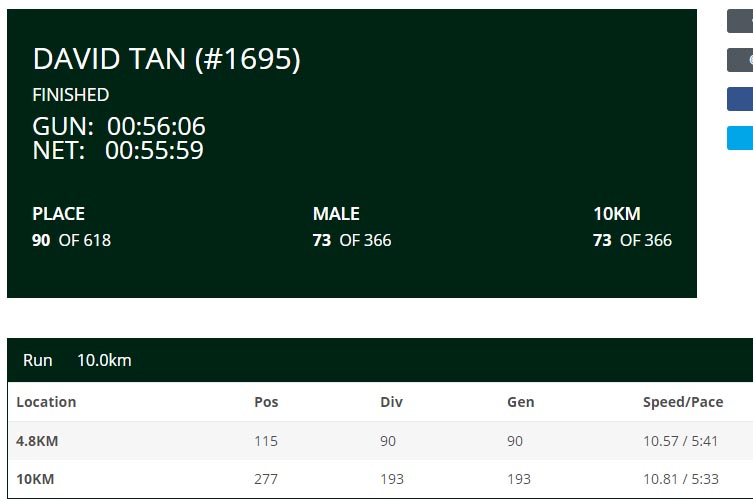Click the Location column header
The image size is (753, 501).
point(46,402)
